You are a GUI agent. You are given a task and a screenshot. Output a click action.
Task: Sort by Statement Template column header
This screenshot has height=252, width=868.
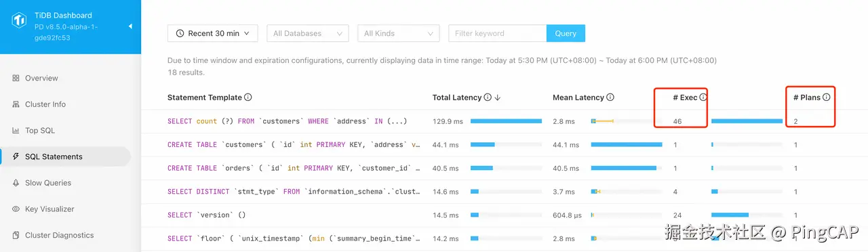pyautogui.click(x=205, y=98)
